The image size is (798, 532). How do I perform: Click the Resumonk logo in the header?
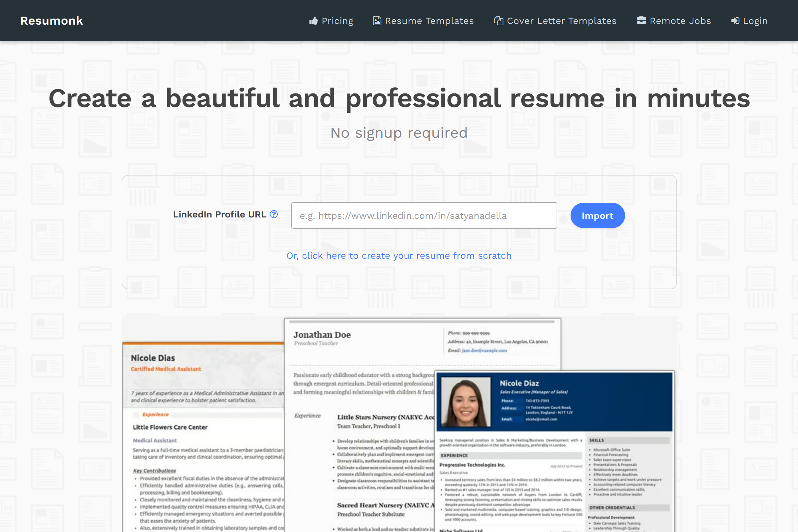coord(52,21)
